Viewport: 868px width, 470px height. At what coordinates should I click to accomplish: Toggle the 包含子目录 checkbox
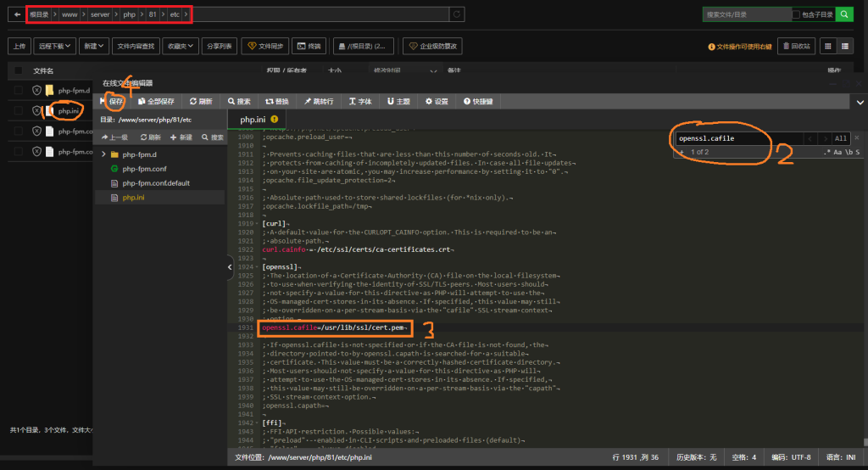[x=796, y=14]
